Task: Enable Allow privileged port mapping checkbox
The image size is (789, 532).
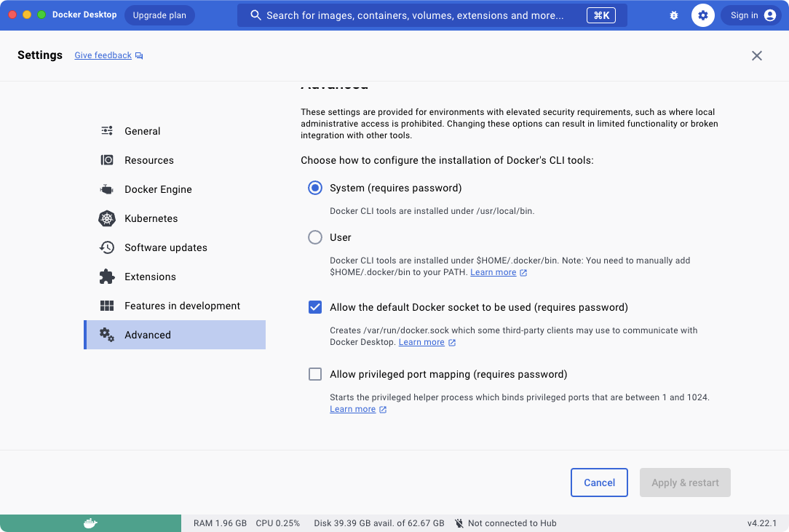Action: coord(315,374)
